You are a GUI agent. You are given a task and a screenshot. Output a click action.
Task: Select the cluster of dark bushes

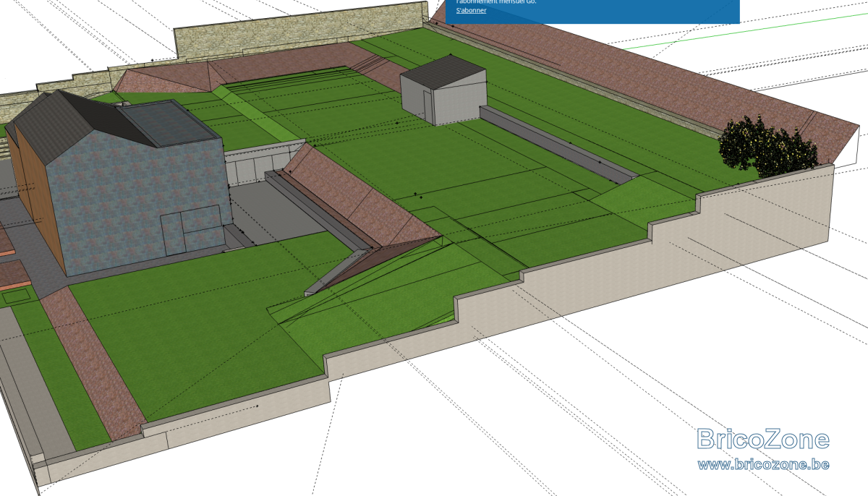coord(768,146)
